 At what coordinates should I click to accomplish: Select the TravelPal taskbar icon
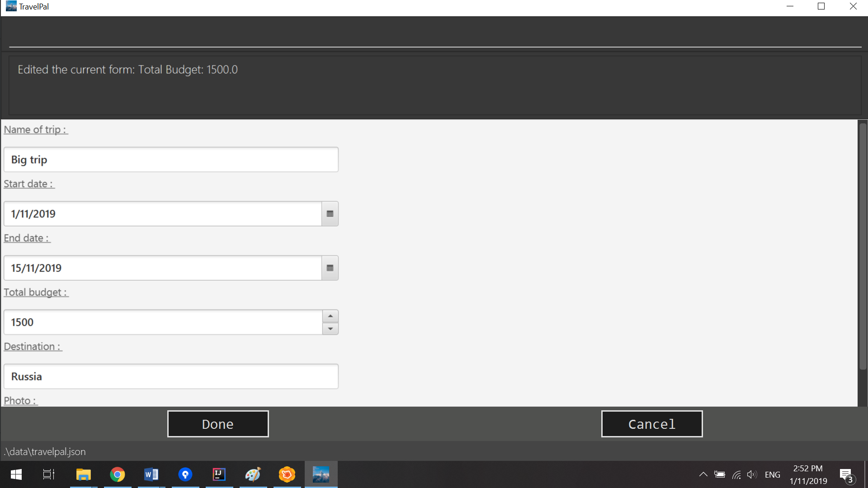point(321,474)
